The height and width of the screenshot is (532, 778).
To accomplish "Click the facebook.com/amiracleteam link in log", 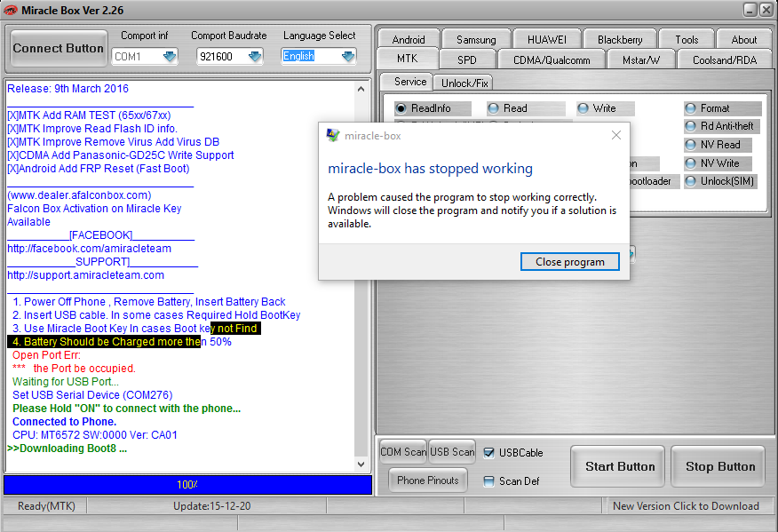I will pyautogui.click(x=89, y=249).
